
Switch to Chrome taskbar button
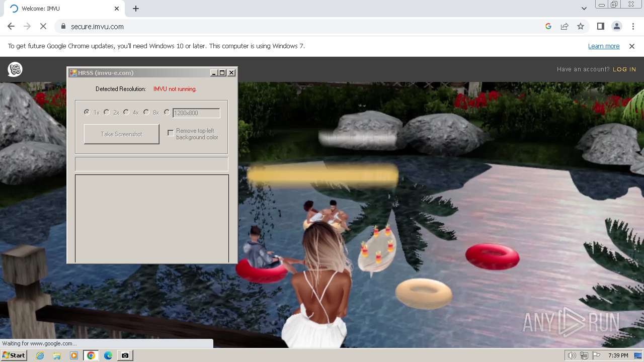91,355
